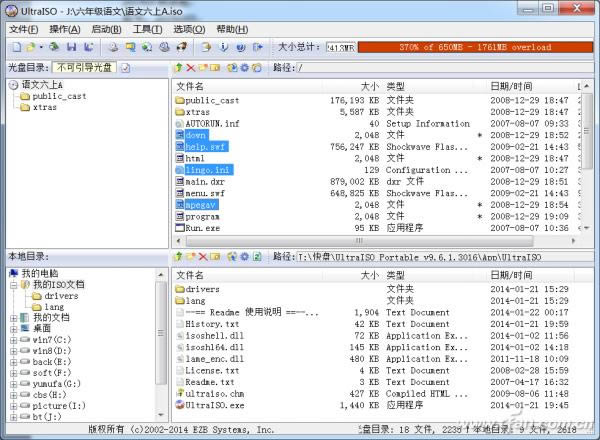The height and width of the screenshot is (440, 600).
Task: Click the New ISO document icon
Action: click(x=16, y=47)
